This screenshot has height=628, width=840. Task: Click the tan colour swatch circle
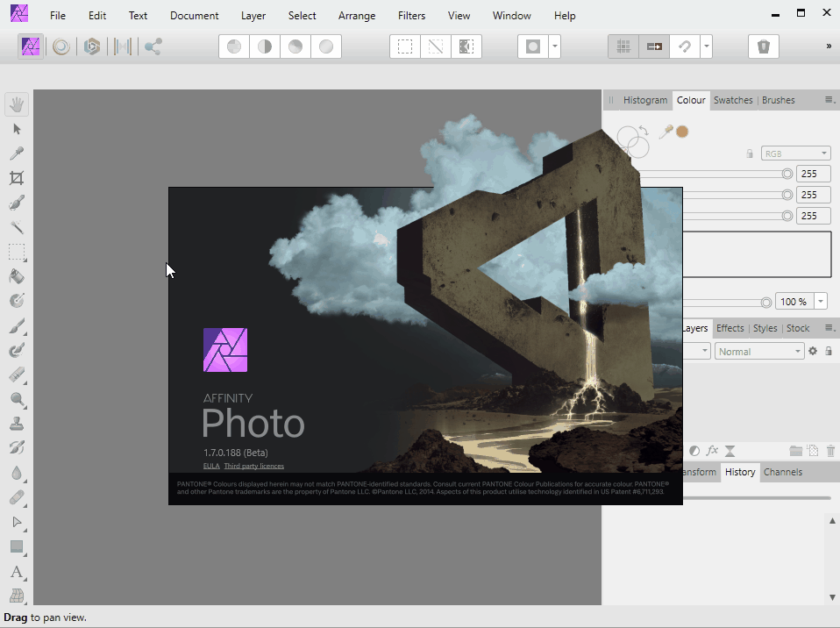(682, 132)
